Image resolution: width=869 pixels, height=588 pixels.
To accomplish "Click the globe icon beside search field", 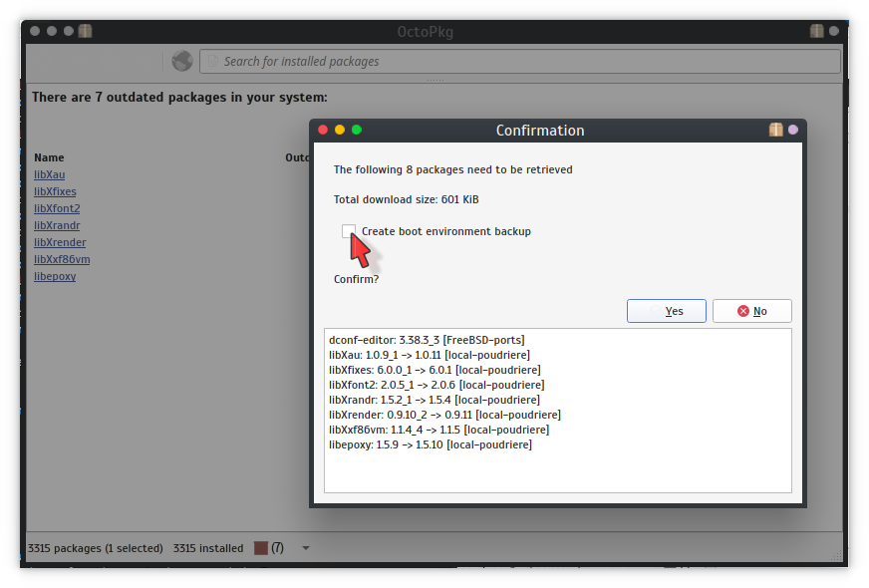I will point(181,61).
